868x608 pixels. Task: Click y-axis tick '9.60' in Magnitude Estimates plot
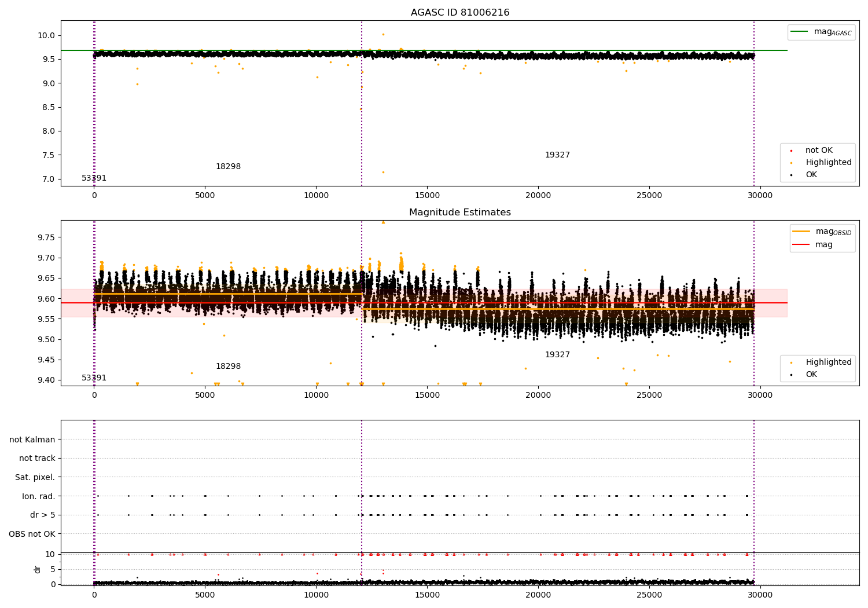click(x=46, y=299)
